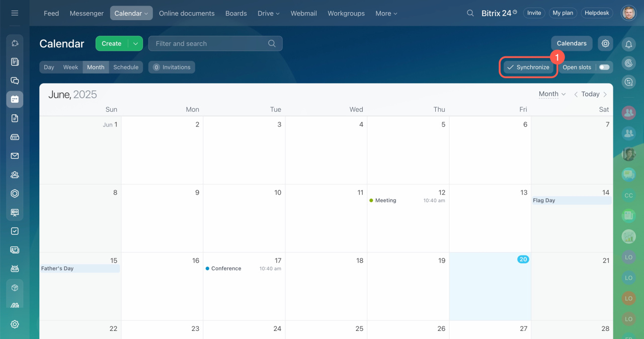Open the Invitations button
This screenshot has height=339, width=644.
pyautogui.click(x=172, y=67)
